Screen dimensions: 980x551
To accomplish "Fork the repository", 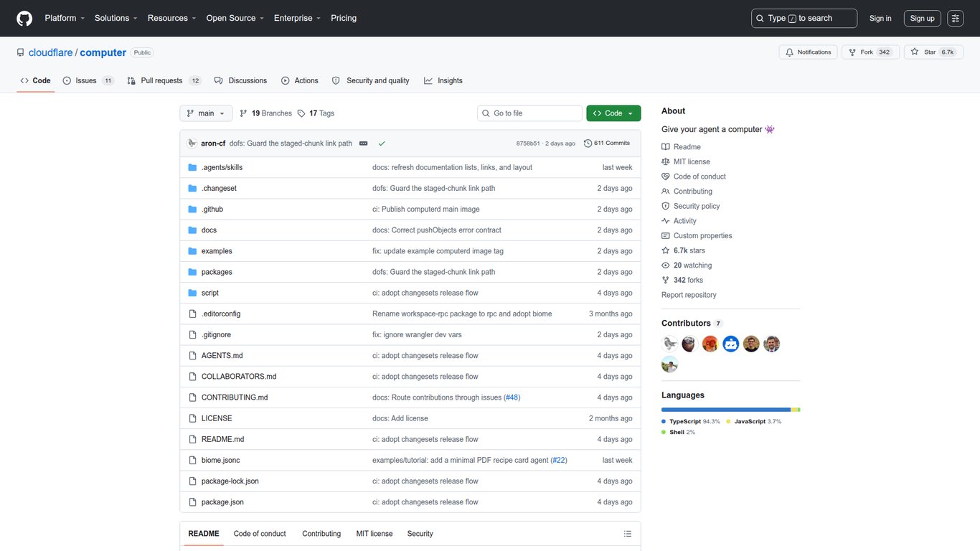I will click(870, 52).
